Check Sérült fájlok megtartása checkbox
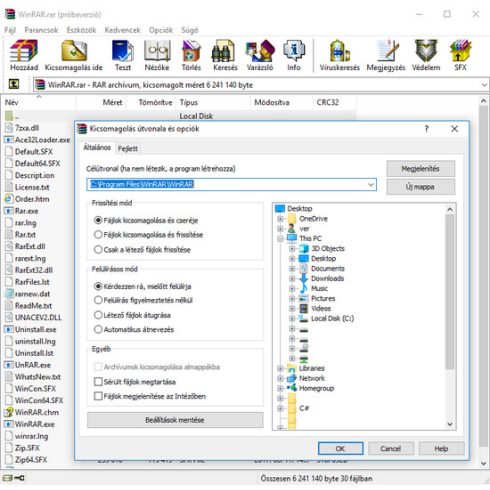The image size is (490, 490). (98, 382)
